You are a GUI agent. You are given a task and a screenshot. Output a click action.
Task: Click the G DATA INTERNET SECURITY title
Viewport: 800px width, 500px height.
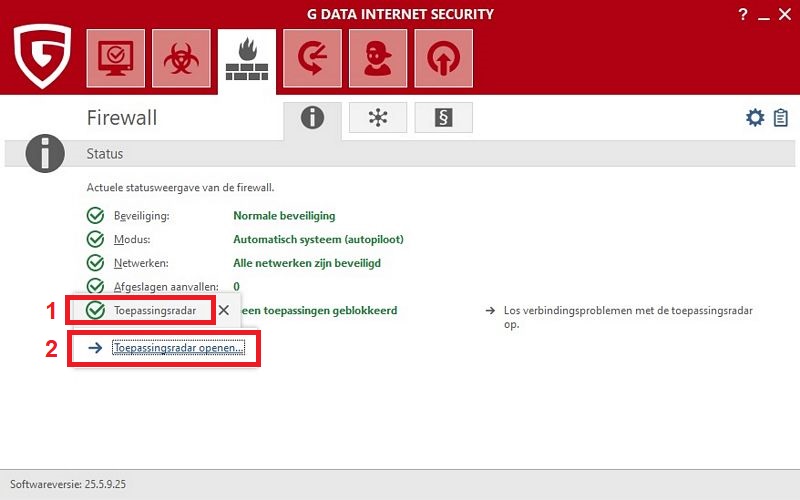[x=400, y=14]
